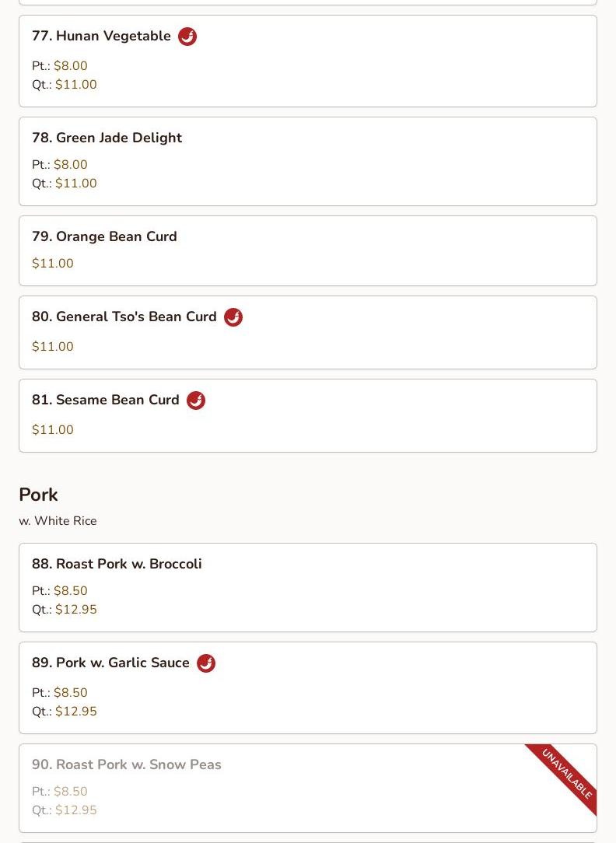The height and width of the screenshot is (843, 616).
Task: Click the w. White Rice subtitle
Action: point(58,521)
